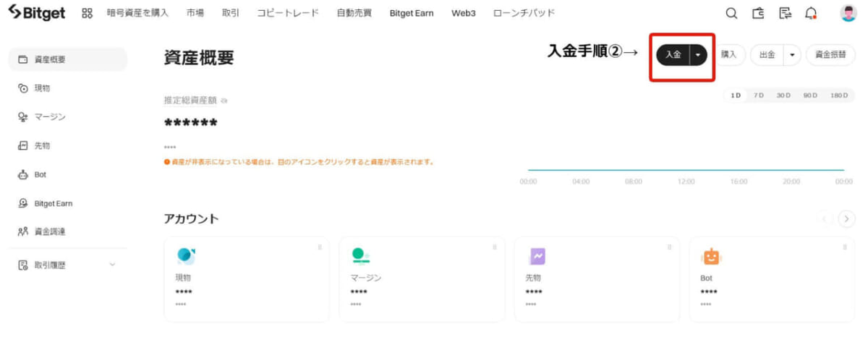
Task: Click the Bot account card robot icon
Action: pos(712,256)
